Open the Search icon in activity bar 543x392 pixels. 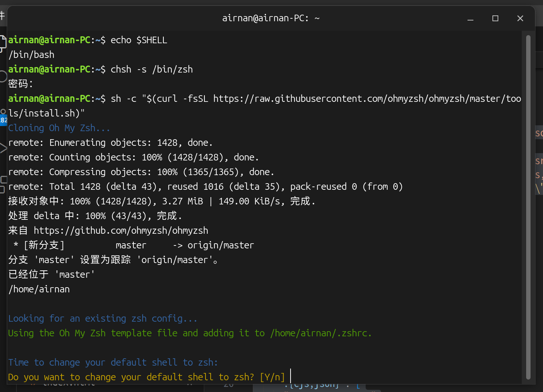[3, 76]
